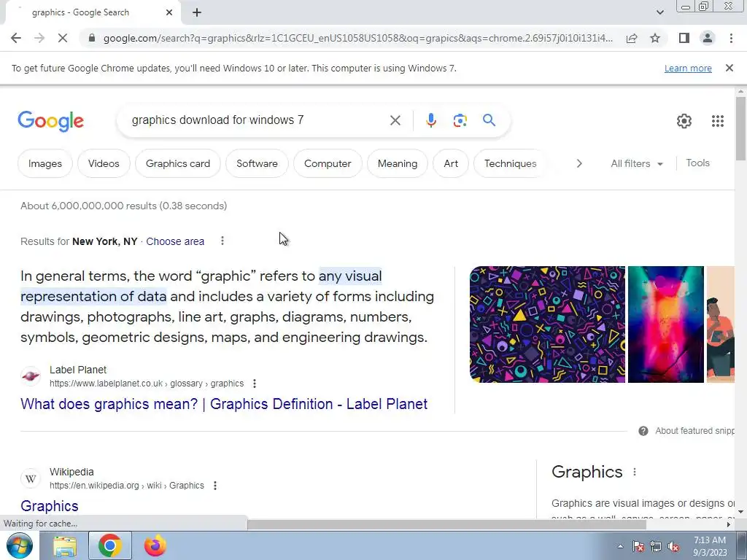This screenshot has height=560, width=747.
Task: Open Action Center flag icon
Action: pos(638,547)
